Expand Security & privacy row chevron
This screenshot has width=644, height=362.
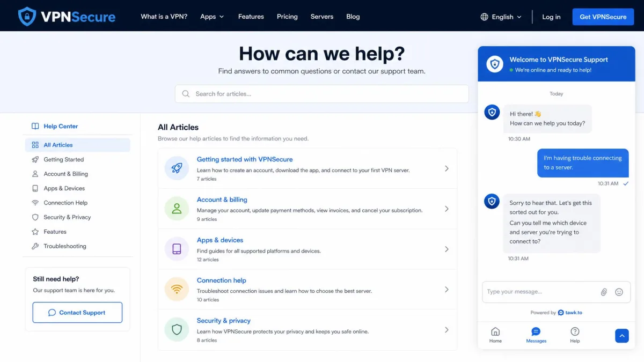(447, 330)
